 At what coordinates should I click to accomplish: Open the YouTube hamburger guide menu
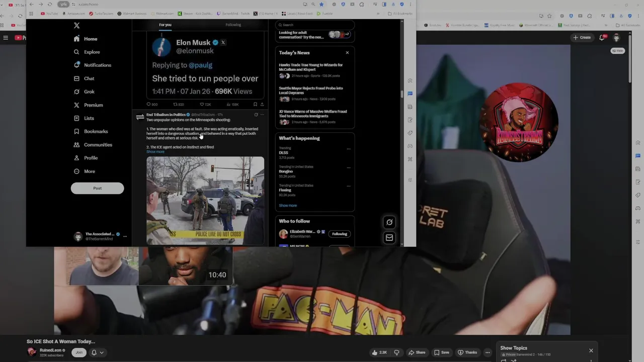[x=6, y=38]
